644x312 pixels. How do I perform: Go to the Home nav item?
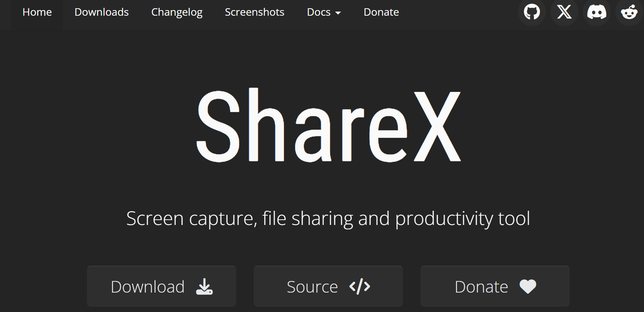[x=37, y=12]
